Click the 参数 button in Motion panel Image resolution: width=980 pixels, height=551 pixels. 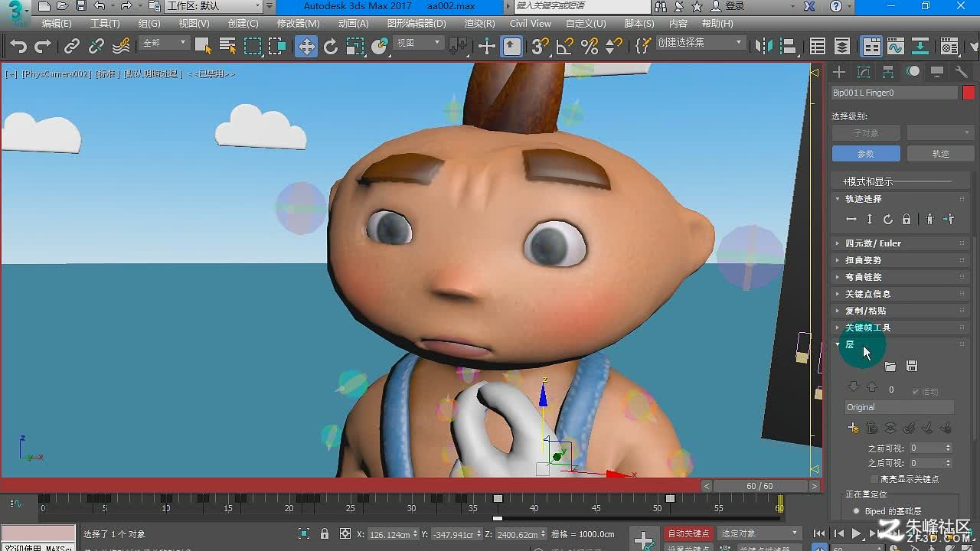pos(866,154)
